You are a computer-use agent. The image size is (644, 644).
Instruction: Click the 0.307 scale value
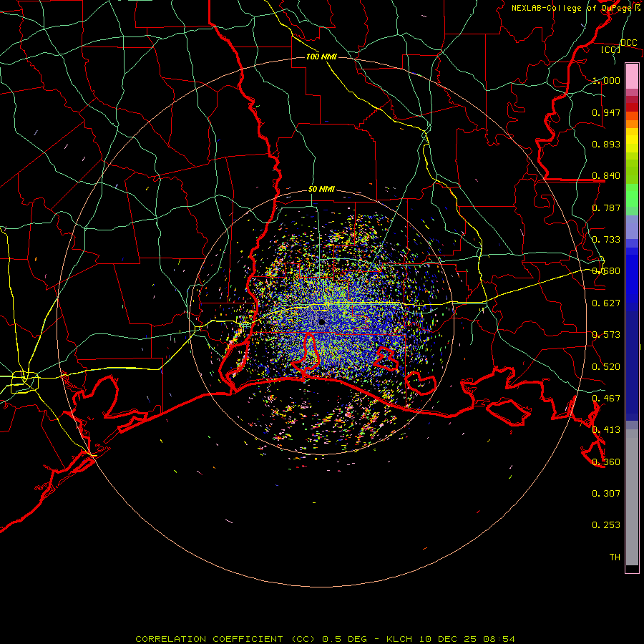coord(606,494)
